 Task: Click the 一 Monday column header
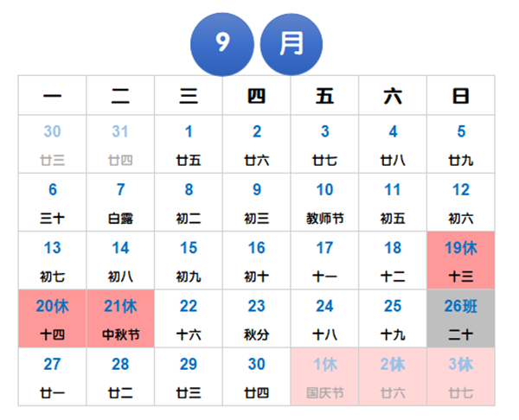pos(52,96)
